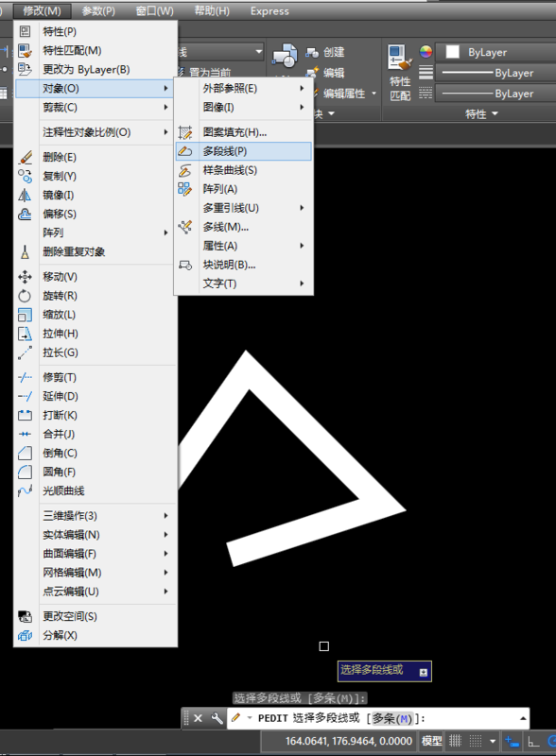The width and height of the screenshot is (556, 756).
Task: Click the Match Properties (特性匹配) brush icon
Action: (x=25, y=50)
